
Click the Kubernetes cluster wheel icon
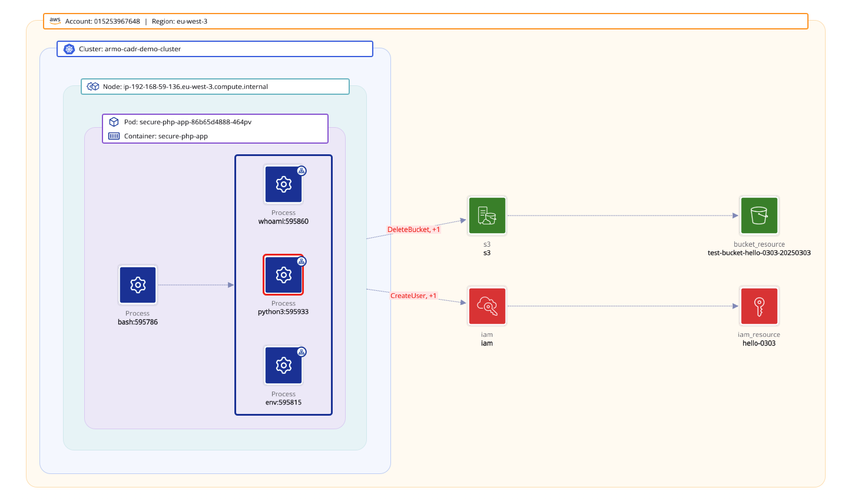click(x=69, y=49)
